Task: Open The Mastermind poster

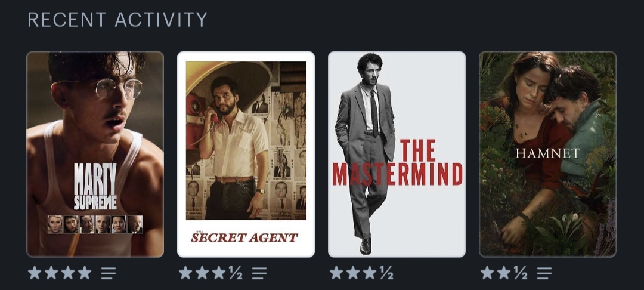Action: (x=397, y=154)
